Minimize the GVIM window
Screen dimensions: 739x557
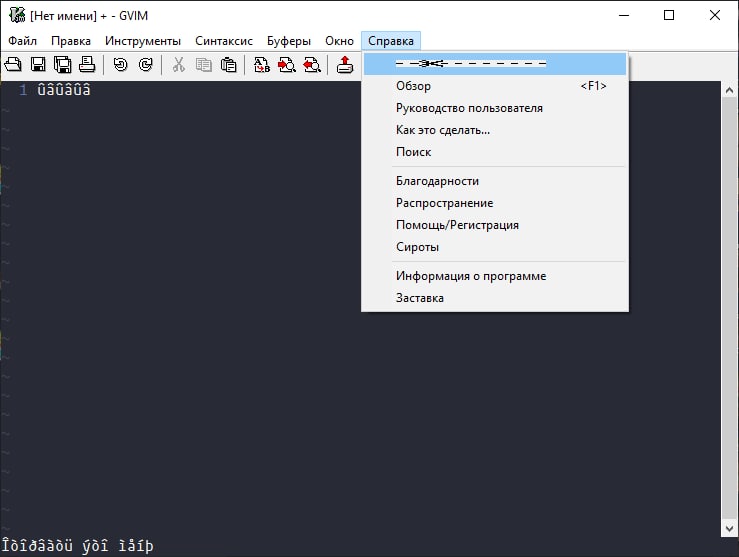pyautogui.click(x=624, y=15)
